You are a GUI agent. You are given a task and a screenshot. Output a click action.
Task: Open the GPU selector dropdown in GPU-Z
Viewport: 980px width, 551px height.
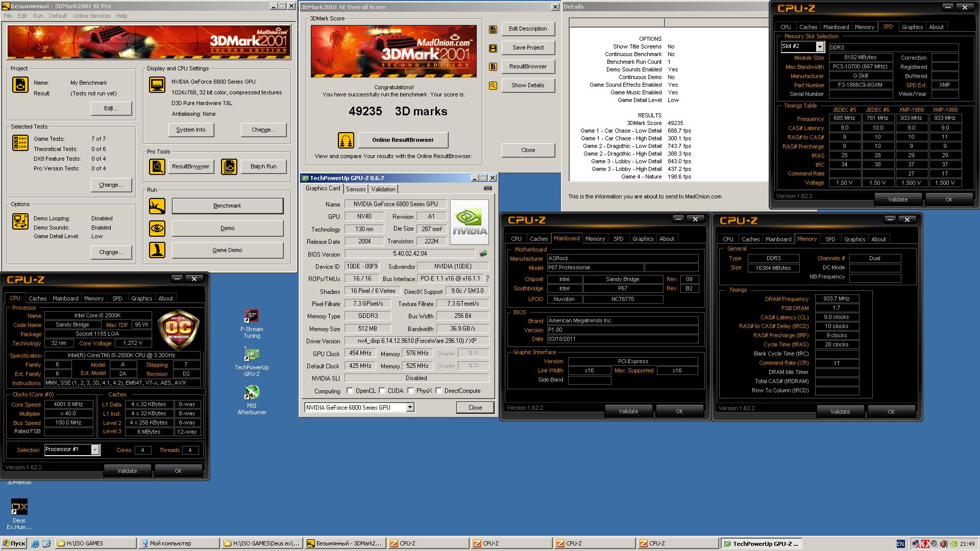tap(410, 407)
